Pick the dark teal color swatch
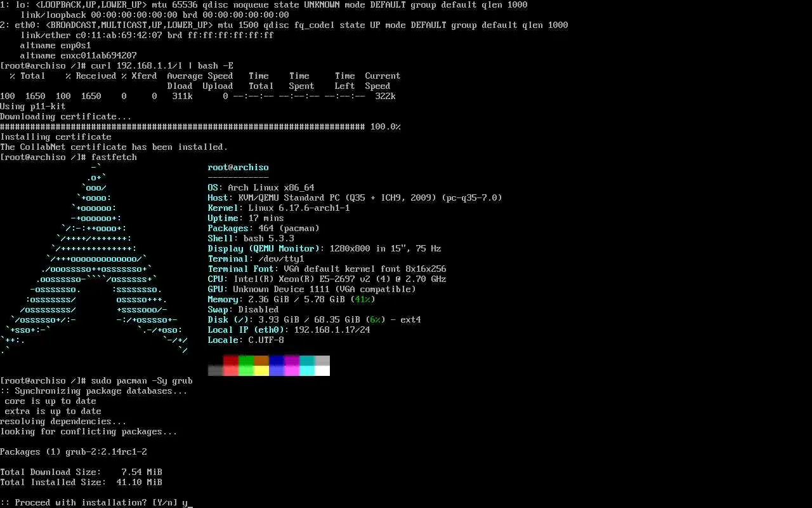The width and height of the screenshot is (812, 508). 307,361
